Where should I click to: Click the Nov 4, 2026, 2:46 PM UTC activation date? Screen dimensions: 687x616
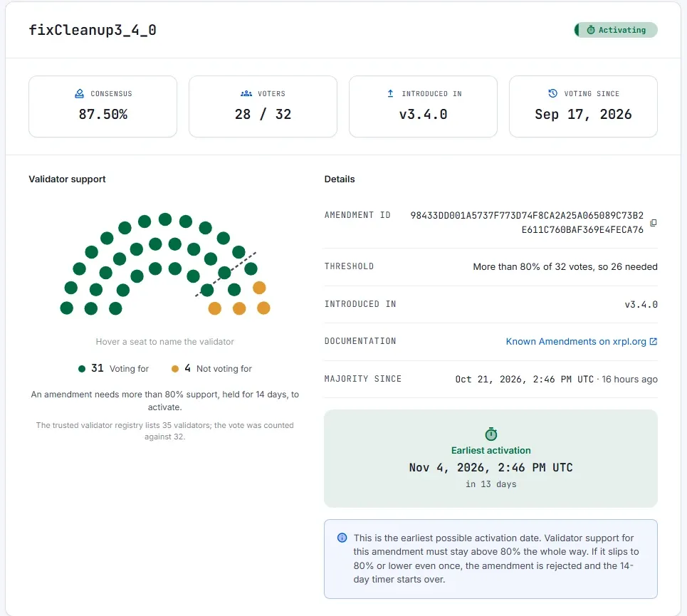491,467
